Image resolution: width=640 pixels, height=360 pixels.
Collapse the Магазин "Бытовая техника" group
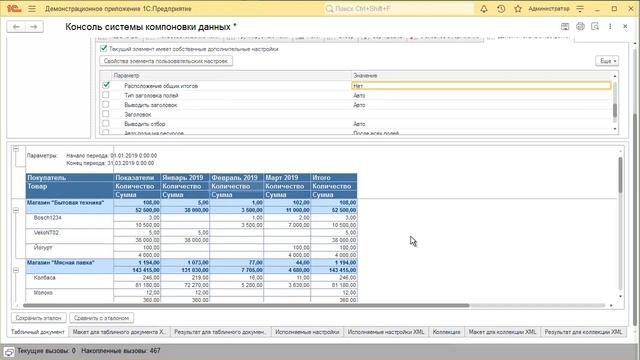click(16, 210)
